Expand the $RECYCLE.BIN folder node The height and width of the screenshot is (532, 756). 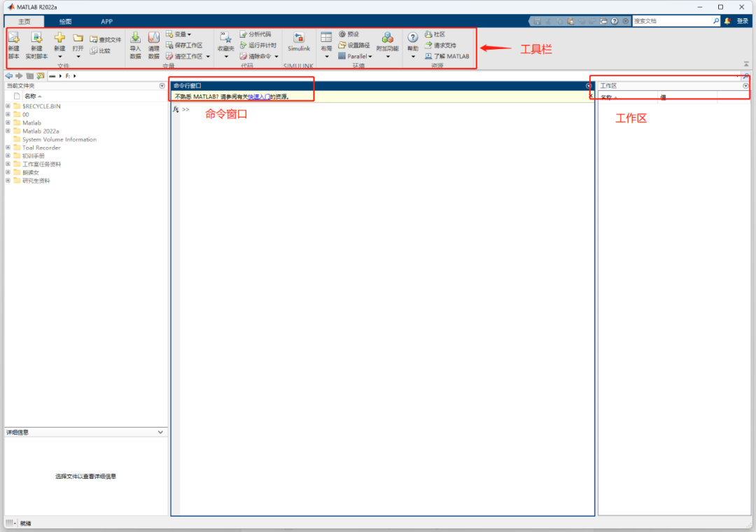8,106
